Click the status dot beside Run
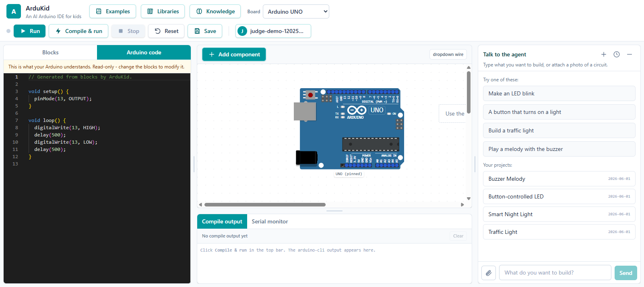The image size is (644, 287). [8, 31]
